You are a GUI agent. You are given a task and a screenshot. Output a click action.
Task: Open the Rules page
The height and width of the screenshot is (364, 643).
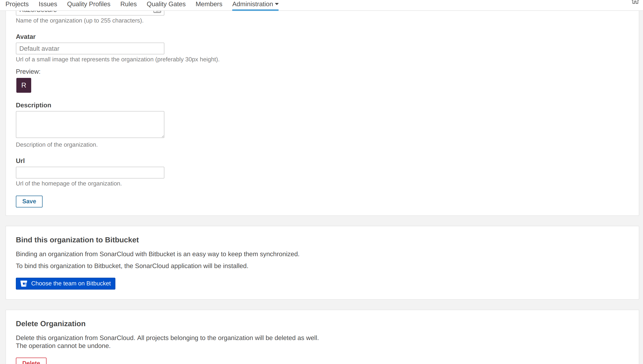[129, 4]
